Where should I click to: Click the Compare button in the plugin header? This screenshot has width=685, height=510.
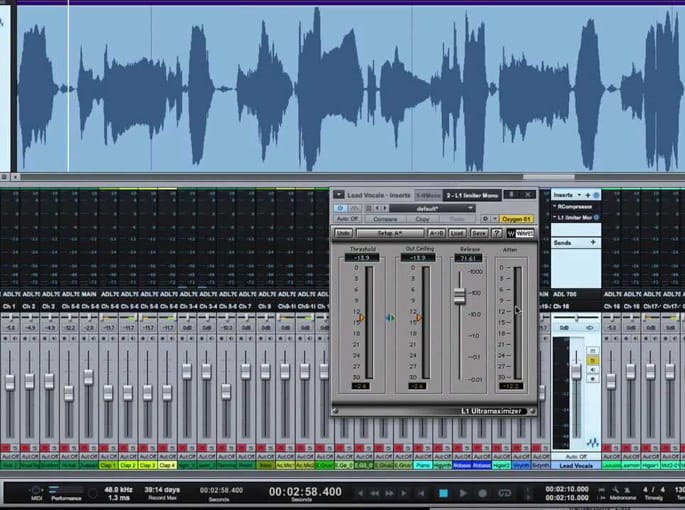(x=385, y=219)
